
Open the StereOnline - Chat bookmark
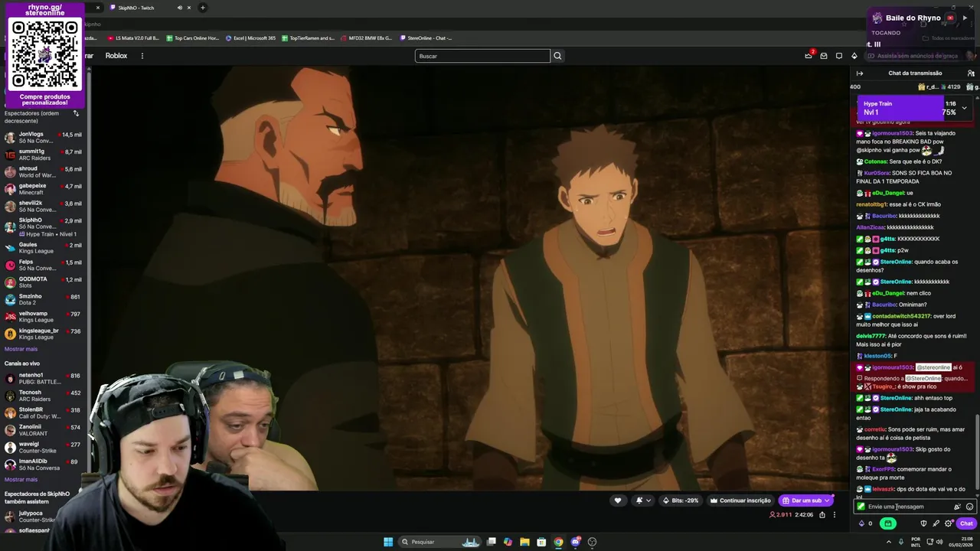click(426, 37)
